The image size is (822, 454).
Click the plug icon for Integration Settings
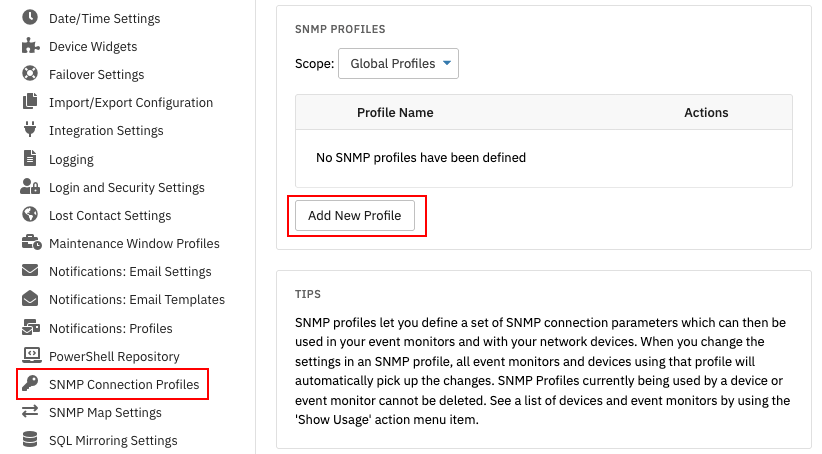pyautogui.click(x=30, y=129)
